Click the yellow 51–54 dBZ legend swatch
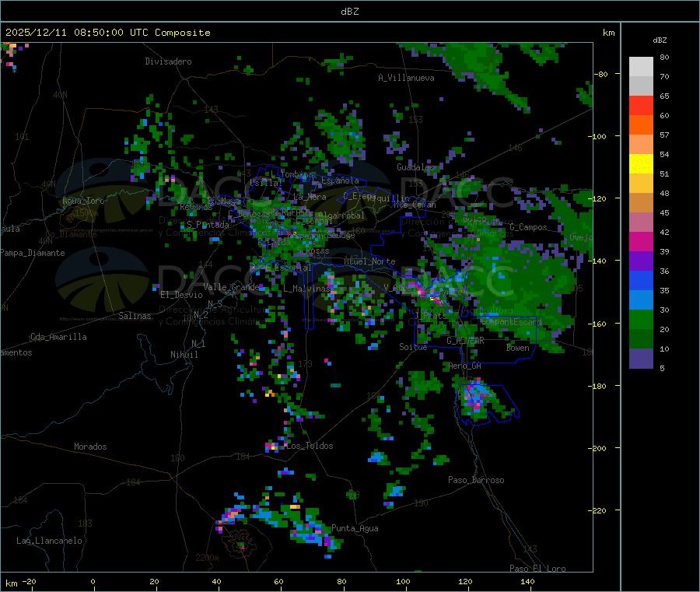The height and width of the screenshot is (592, 700). [x=641, y=164]
